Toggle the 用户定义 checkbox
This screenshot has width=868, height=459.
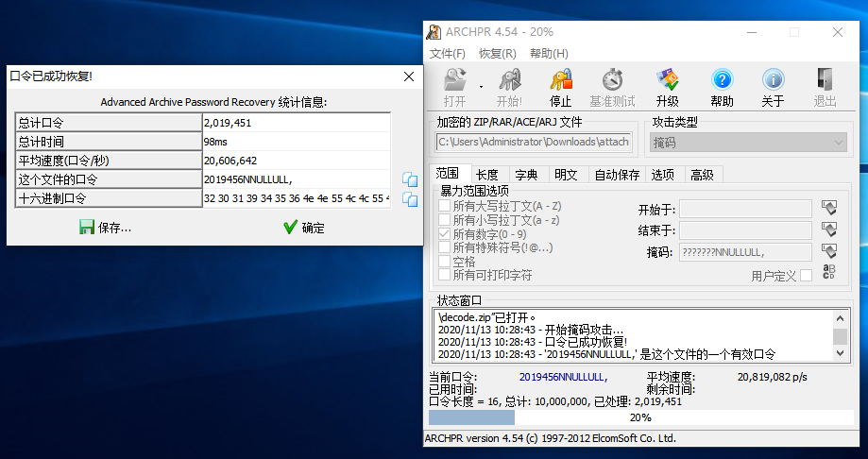click(807, 275)
